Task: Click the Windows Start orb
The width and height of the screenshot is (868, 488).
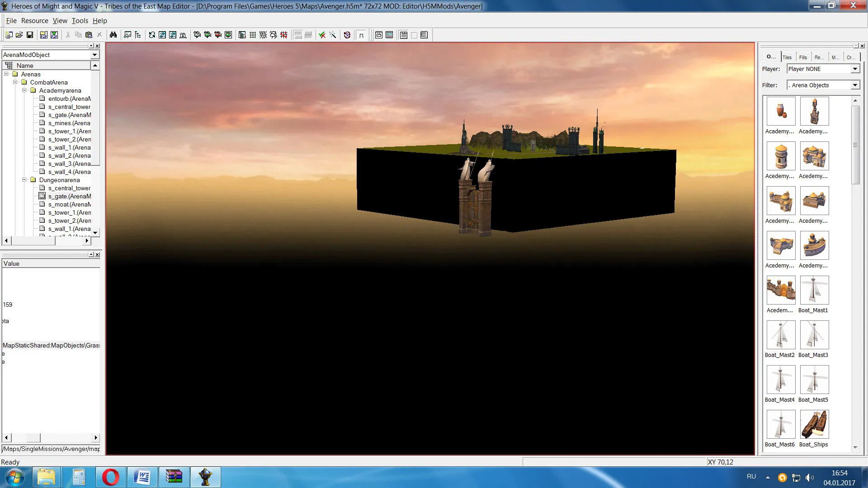Action: pos(14,477)
